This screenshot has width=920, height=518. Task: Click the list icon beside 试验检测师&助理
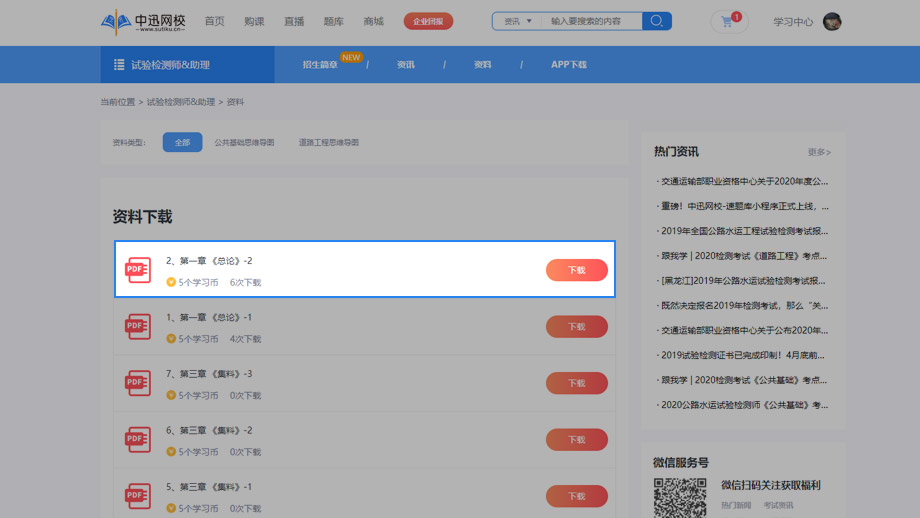click(x=119, y=65)
